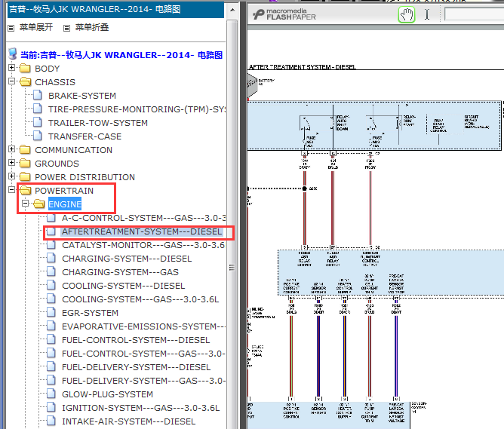Click the CHASSIS open folder icon

[x=25, y=82]
